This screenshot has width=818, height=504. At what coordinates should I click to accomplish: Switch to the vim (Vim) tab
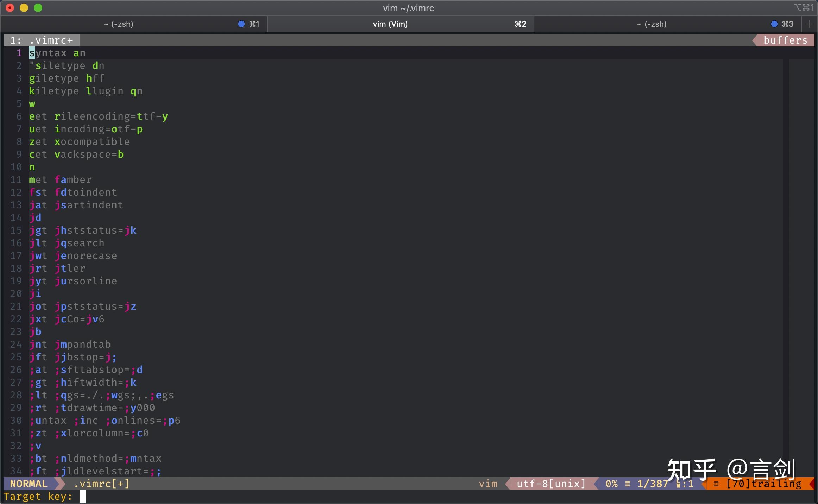[x=390, y=24]
